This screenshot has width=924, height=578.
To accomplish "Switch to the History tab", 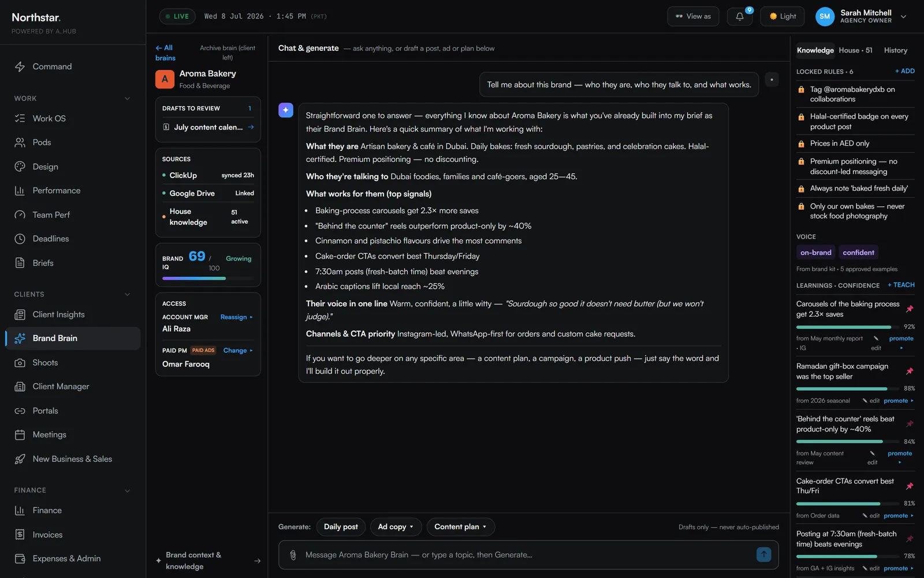I will [895, 50].
